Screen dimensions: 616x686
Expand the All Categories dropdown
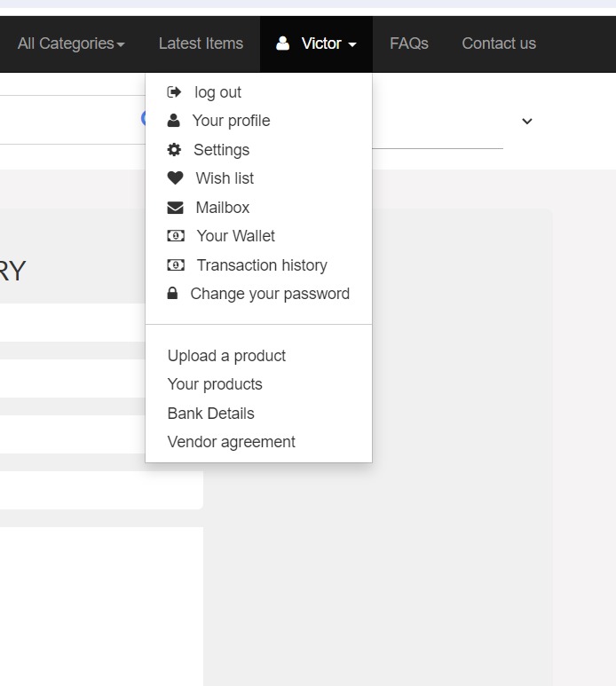[70, 43]
